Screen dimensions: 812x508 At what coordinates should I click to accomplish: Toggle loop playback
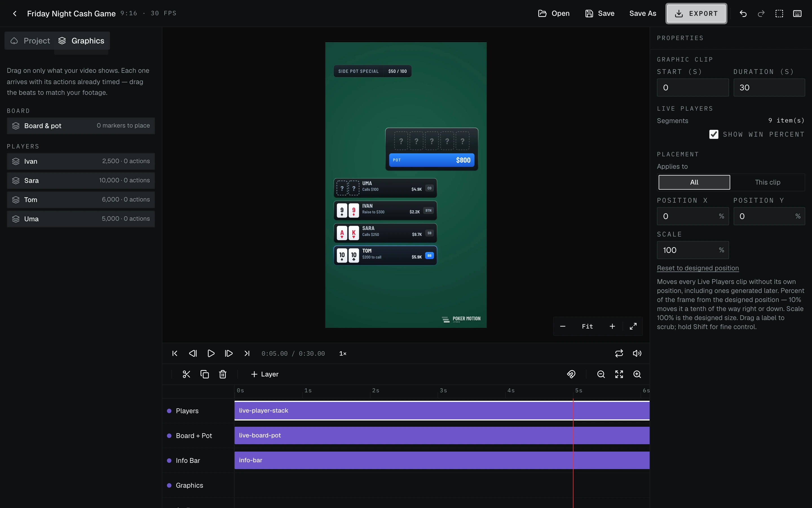[619, 353]
